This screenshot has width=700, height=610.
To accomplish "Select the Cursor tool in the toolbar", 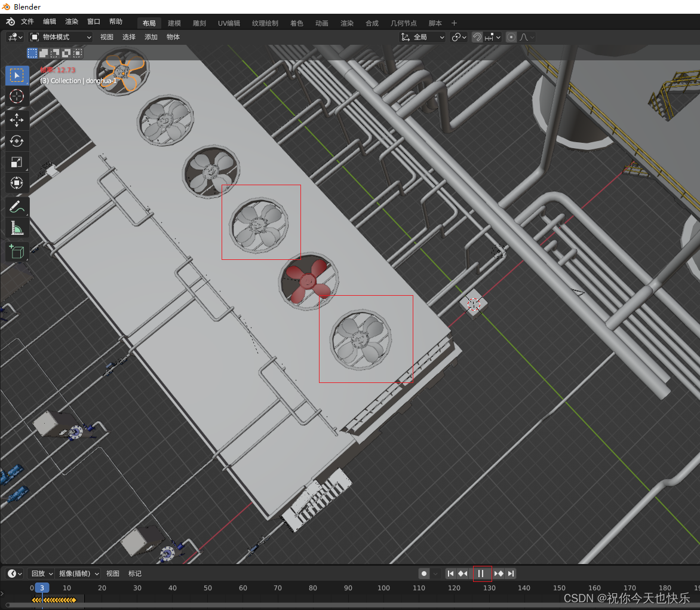I will pyautogui.click(x=17, y=96).
